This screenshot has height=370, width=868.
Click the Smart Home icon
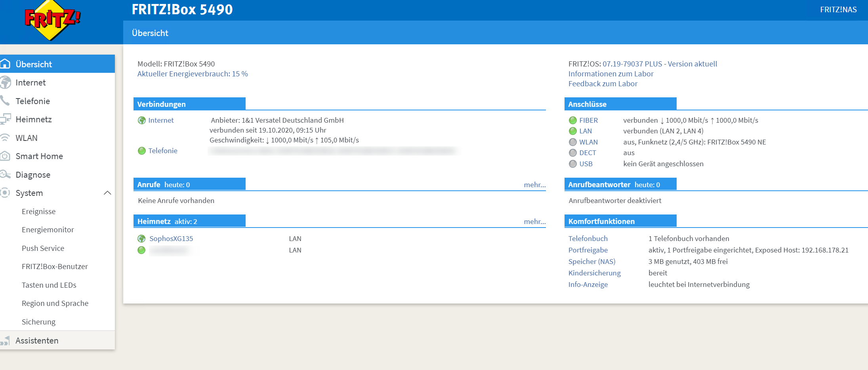point(5,156)
